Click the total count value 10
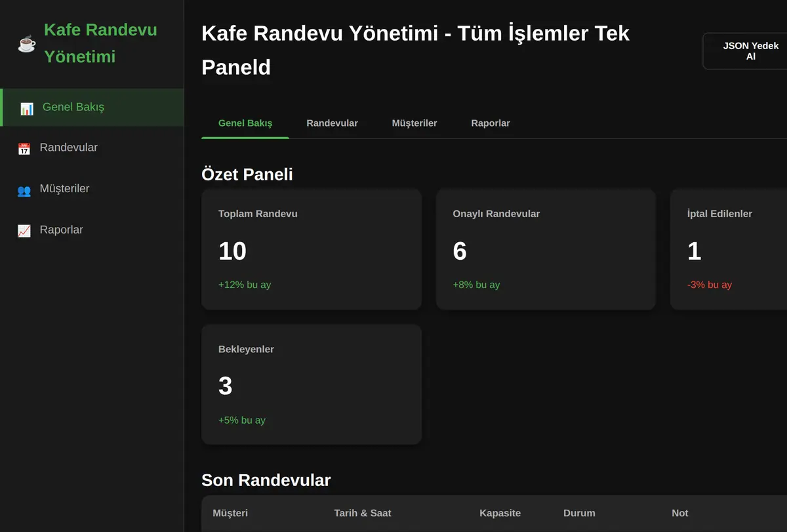Viewport: 787px width, 532px height. pos(232,251)
